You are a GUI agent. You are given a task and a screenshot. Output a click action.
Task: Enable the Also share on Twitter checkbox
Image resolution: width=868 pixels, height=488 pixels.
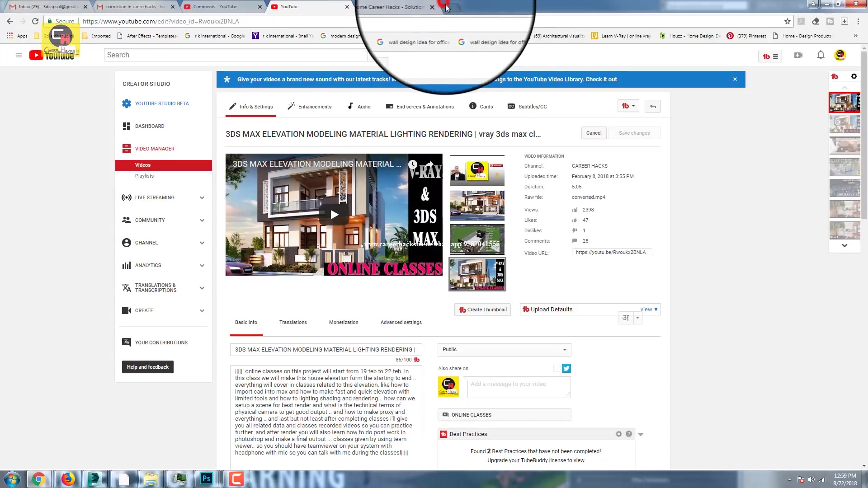coord(557,368)
